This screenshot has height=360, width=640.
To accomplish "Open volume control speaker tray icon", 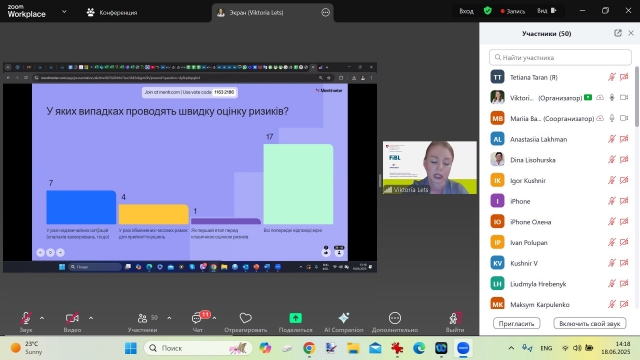I will (x=577, y=348).
